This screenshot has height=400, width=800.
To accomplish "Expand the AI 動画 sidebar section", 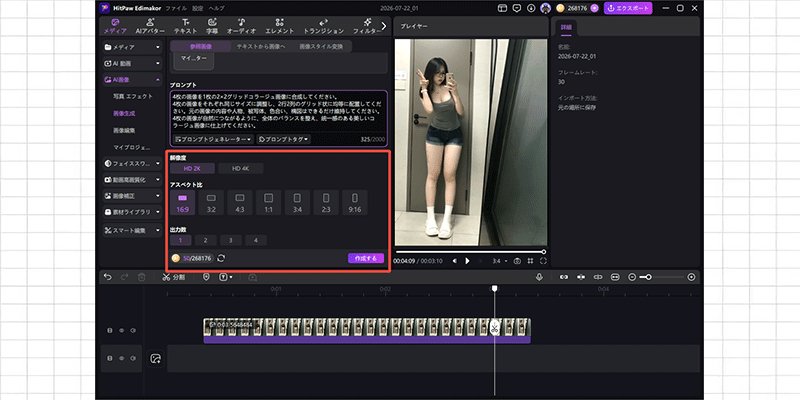I will [132, 63].
